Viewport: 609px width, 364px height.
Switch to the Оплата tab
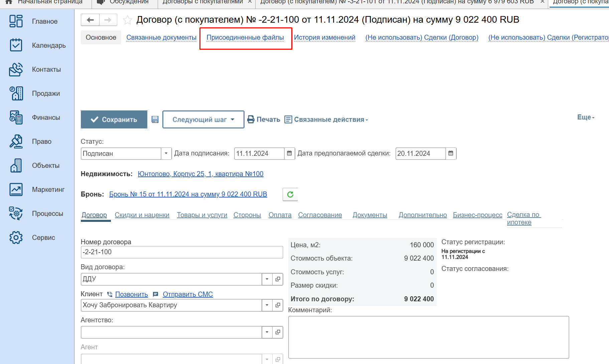click(280, 215)
